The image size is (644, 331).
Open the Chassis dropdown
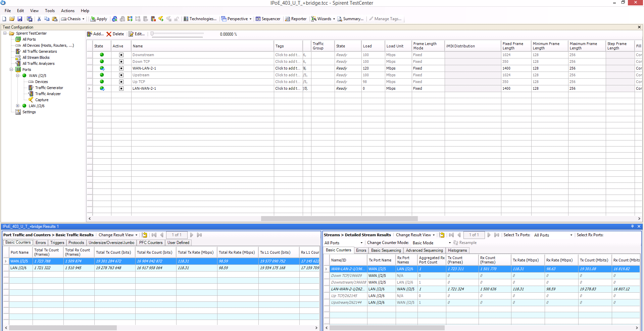(73, 19)
